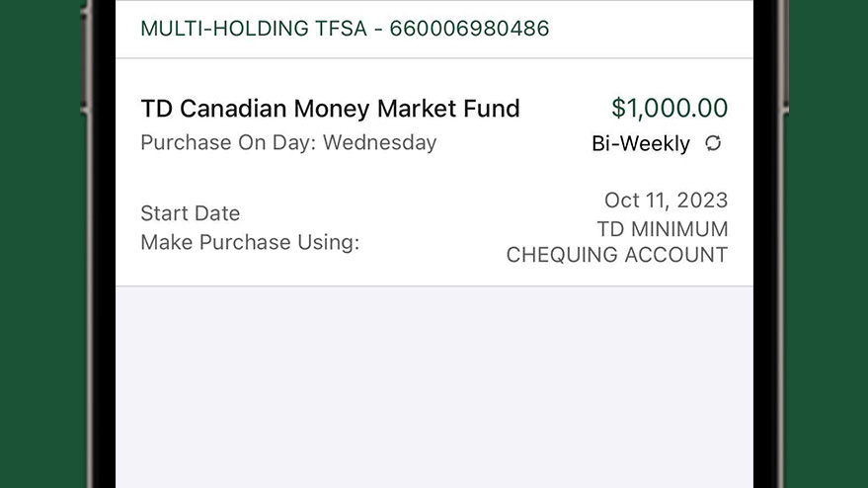The image size is (868, 488).
Task: Open the MULTI-HOLDING TFSA account header
Action: [x=434, y=29]
